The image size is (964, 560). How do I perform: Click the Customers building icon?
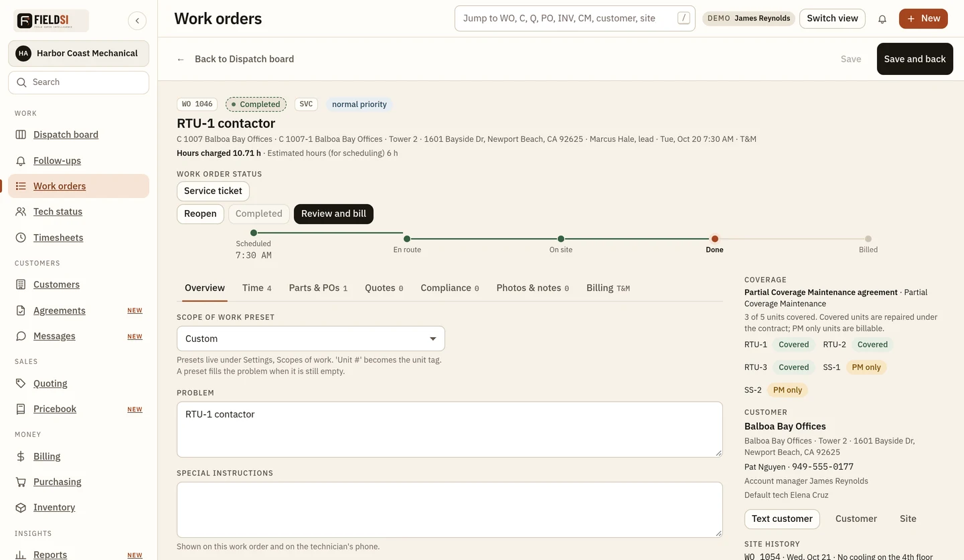click(x=21, y=284)
